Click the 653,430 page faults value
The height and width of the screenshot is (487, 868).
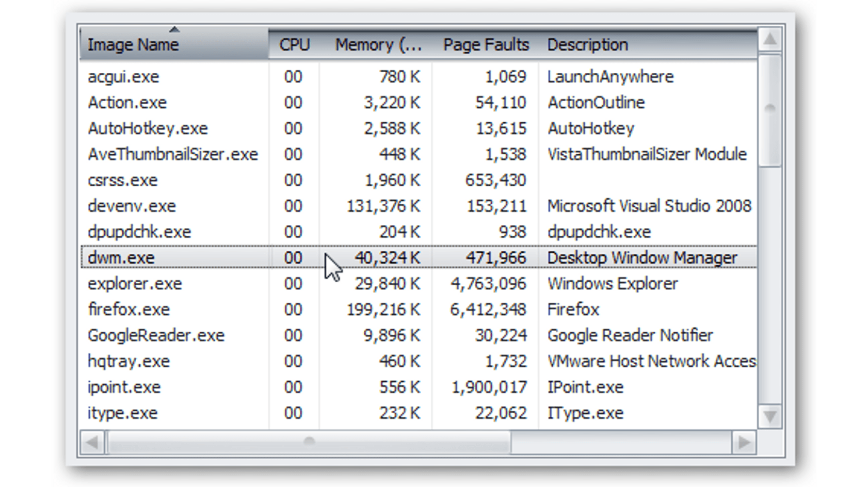tap(495, 180)
